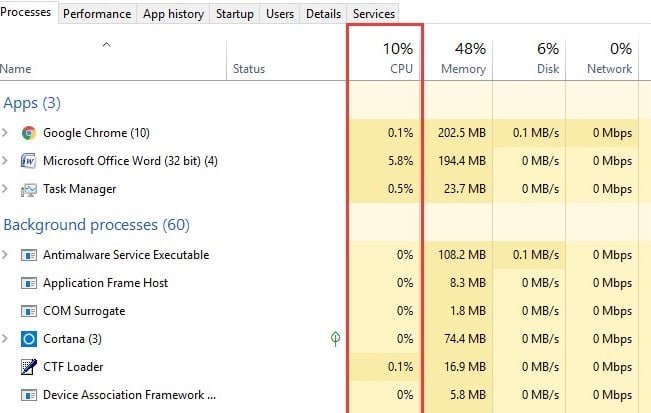Click Task Manager's 0.5% CPU value
Image resolution: width=651 pixels, height=413 pixels.
[x=400, y=189]
